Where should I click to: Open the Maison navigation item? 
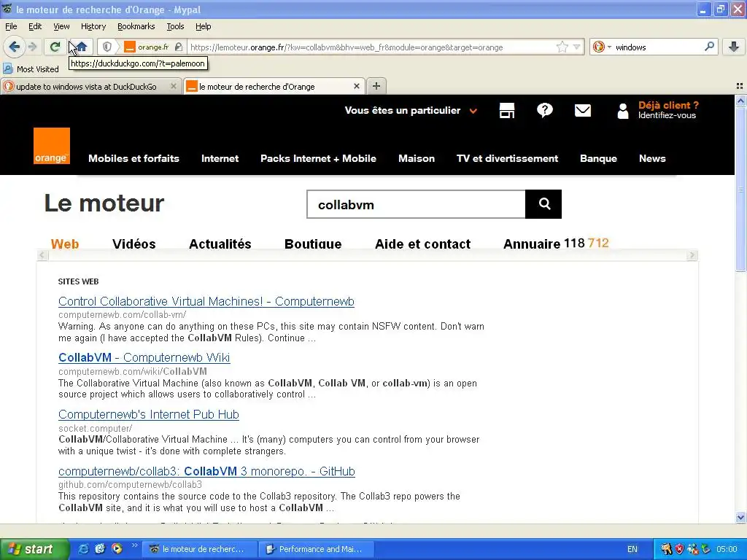(x=417, y=158)
